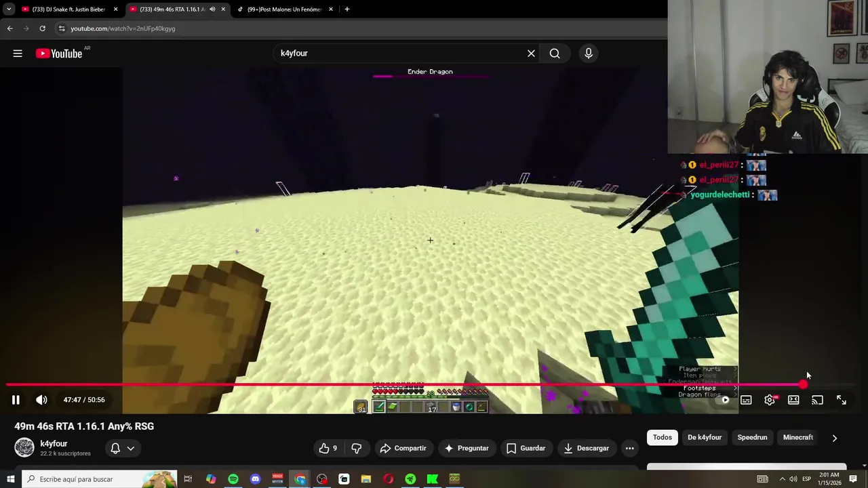Close the Post Malone tab
Image resolution: width=868 pixels, height=488 pixels.
[x=331, y=9]
